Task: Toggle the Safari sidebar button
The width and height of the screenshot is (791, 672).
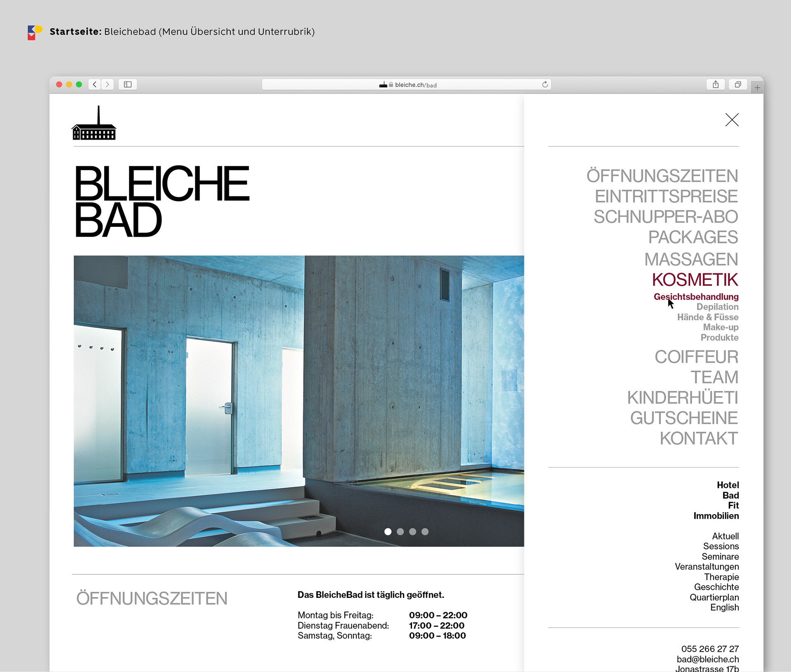Action: (x=128, y=84)
